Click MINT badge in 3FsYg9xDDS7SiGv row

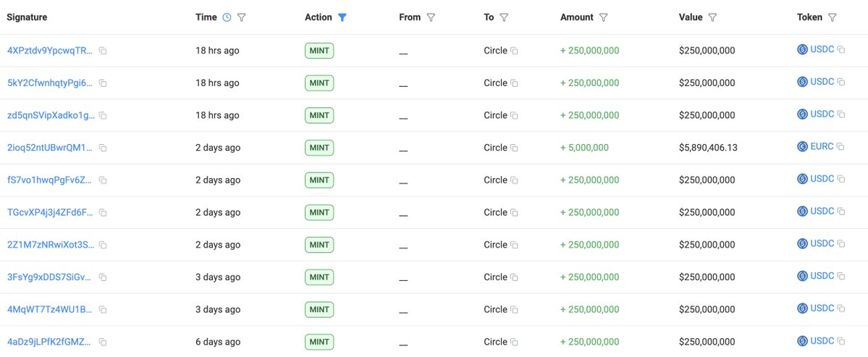click(x=319, y=277)
